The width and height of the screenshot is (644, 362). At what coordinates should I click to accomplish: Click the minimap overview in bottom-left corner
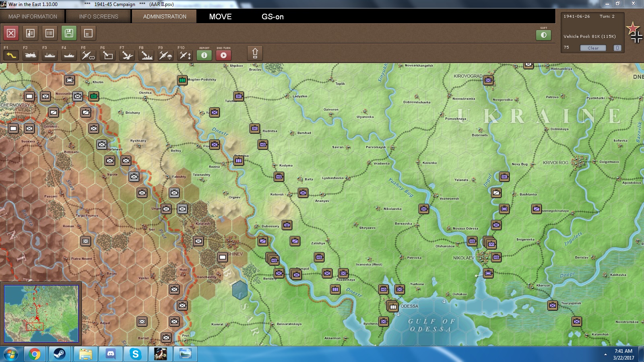tap(41, 313)
